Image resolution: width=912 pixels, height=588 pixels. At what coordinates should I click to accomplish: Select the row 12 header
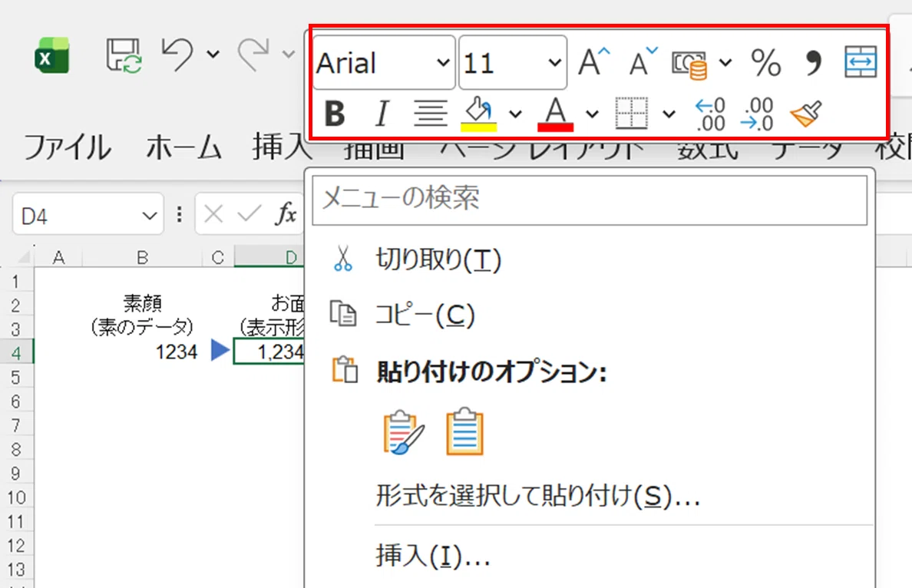click(16, 546)
